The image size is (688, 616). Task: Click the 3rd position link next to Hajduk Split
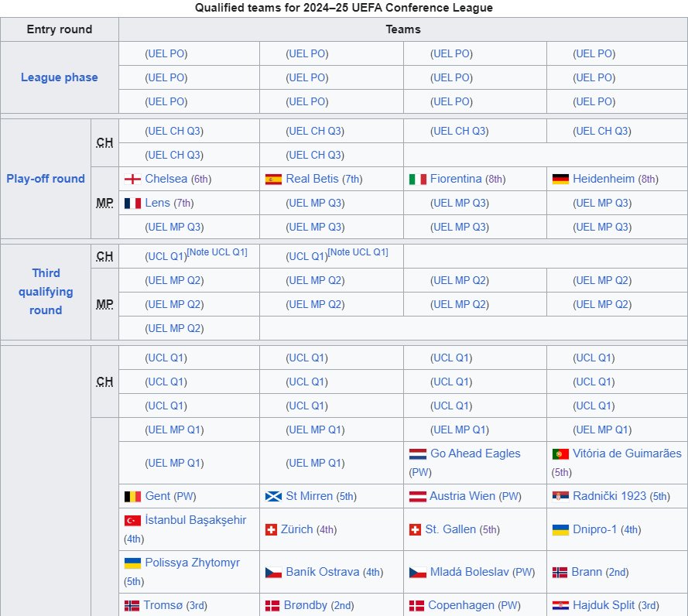pos(649,605)
